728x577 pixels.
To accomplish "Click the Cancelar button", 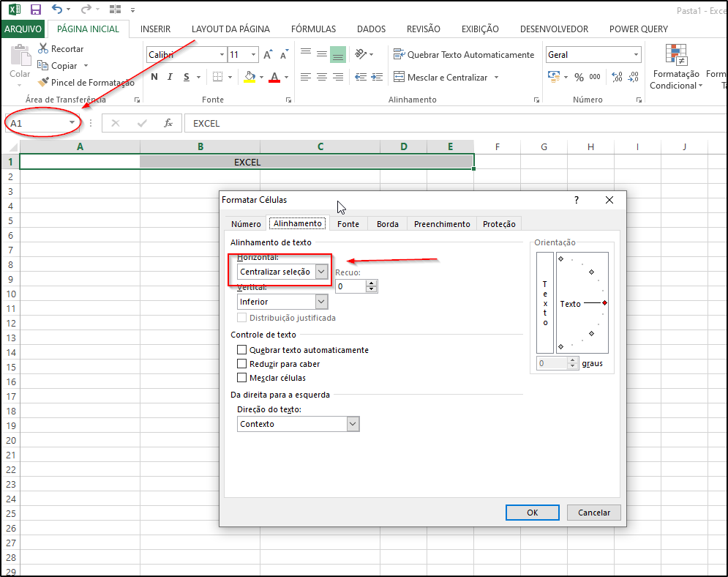I will pos(593,513).
